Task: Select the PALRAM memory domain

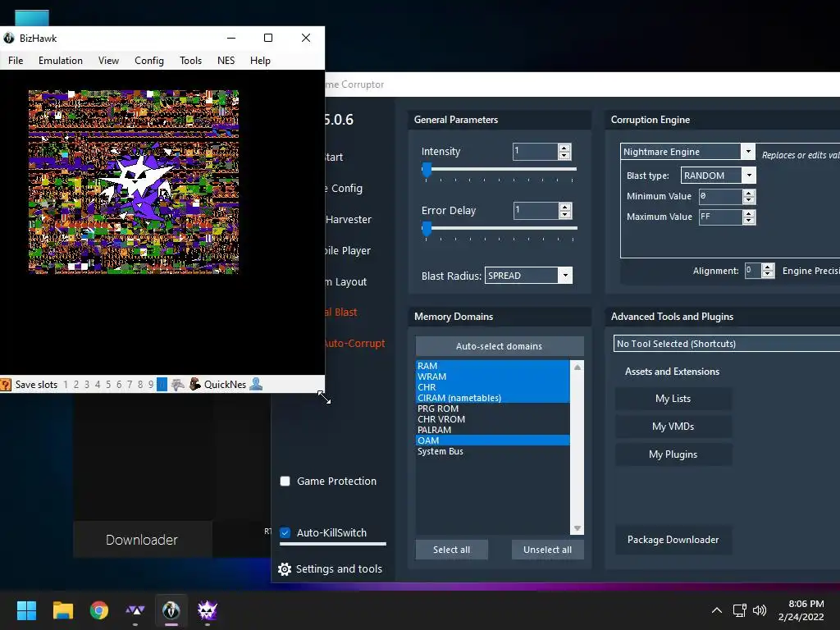Action: (492, 430)
